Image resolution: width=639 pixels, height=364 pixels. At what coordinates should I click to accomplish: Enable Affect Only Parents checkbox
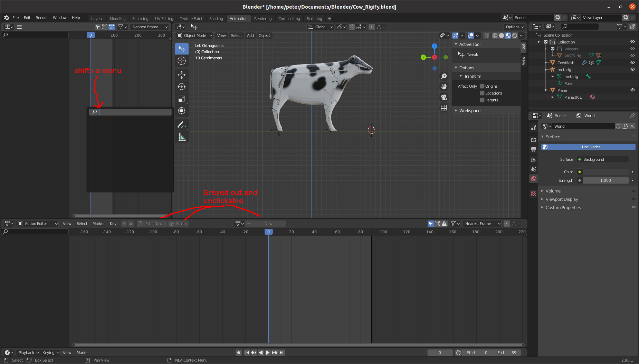click(482, 100)
